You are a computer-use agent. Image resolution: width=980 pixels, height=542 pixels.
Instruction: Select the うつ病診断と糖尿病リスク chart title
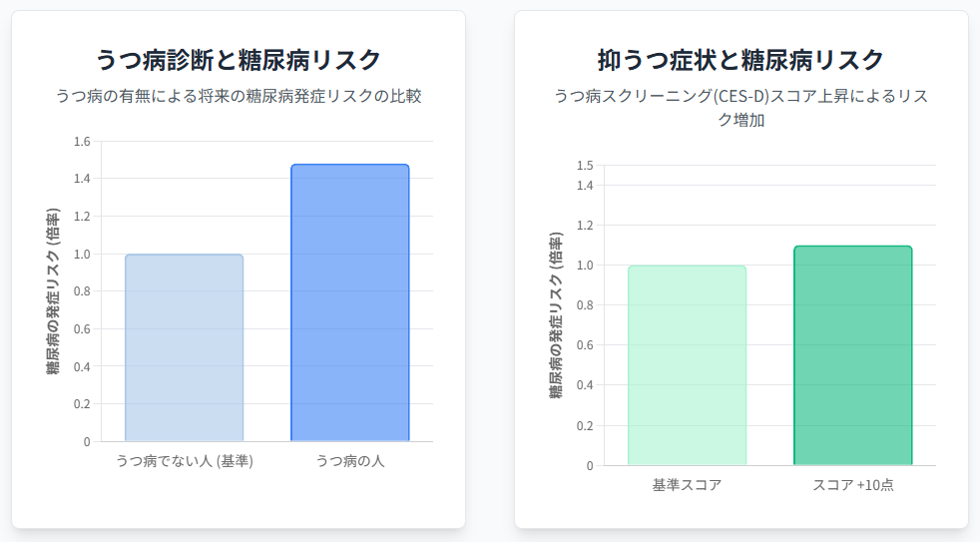tap(239, 60)
